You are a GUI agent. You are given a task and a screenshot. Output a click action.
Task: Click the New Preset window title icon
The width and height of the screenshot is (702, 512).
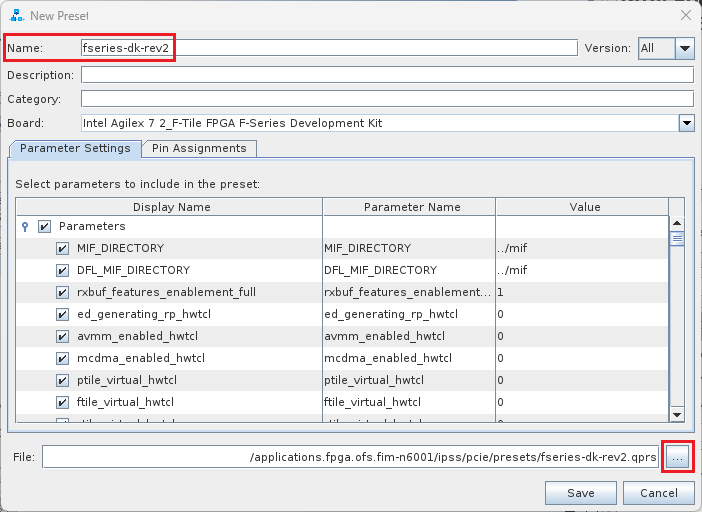click(x=16, y=15)
